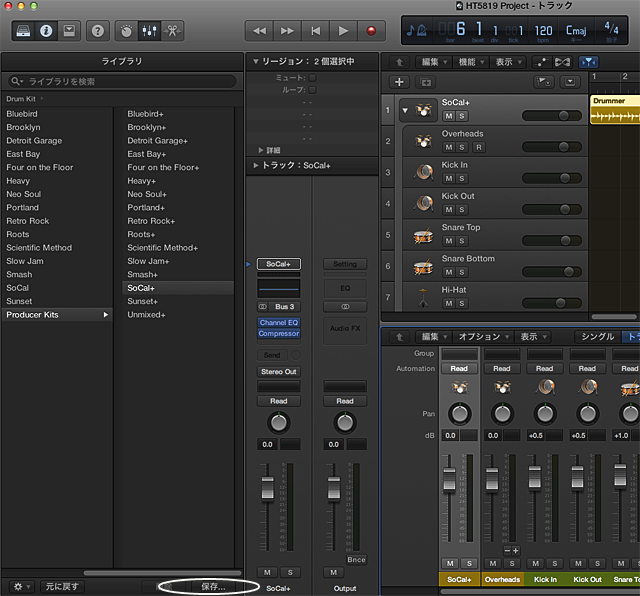Open the Editors scissors icon

coord(172,31)
